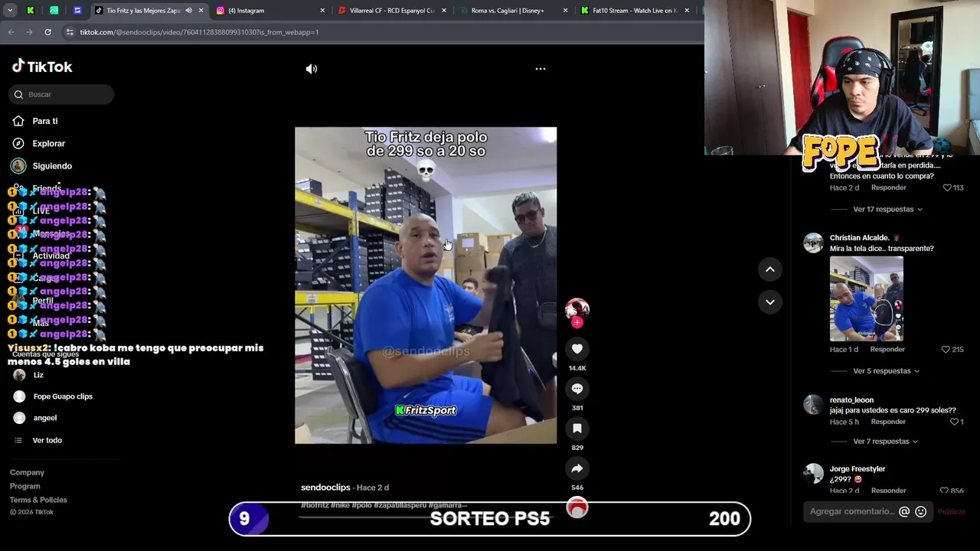
Task: Expand Ver 17 respuestas replies
Action: pos(887,209)
